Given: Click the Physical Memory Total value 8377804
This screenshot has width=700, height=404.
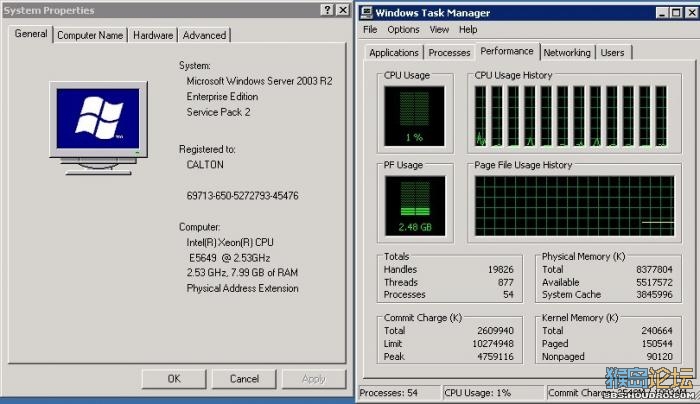Looking at the screenshot, I should point(654,270).
